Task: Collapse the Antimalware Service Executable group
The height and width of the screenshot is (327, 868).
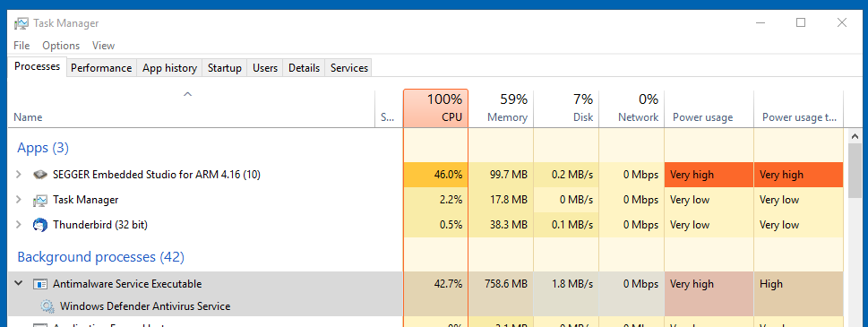Action: click(x=18, y=284)
